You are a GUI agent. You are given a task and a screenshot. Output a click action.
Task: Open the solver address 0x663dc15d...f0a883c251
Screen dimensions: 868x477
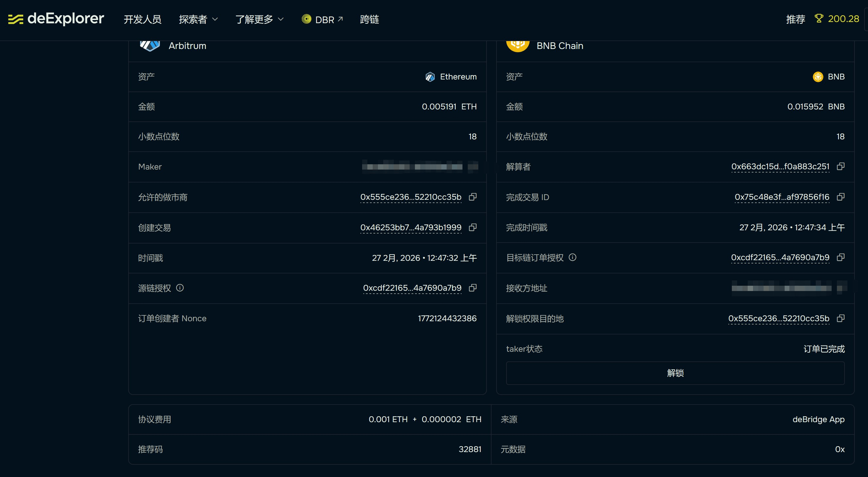780,167
